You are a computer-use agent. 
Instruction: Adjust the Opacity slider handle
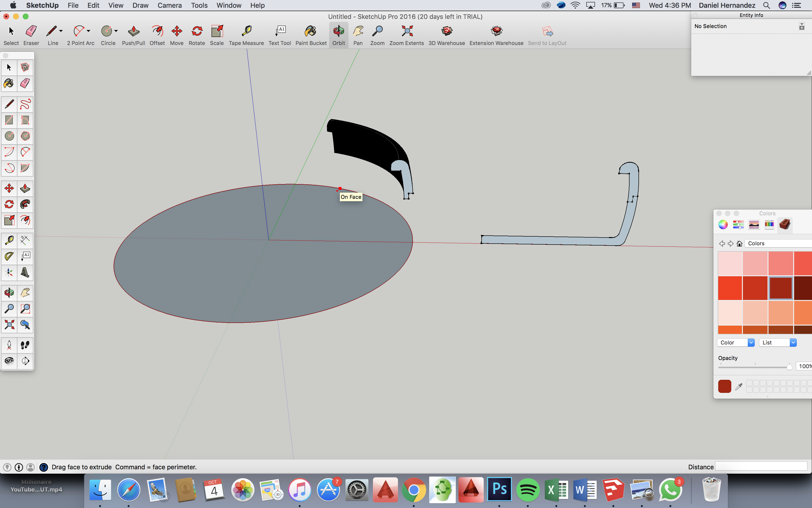coord(789,366)
